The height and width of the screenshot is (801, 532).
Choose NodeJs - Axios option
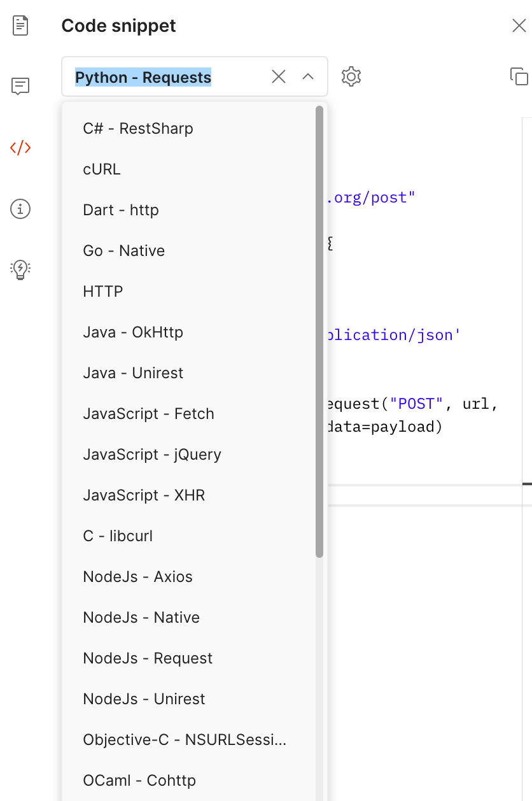coord(189,577)
